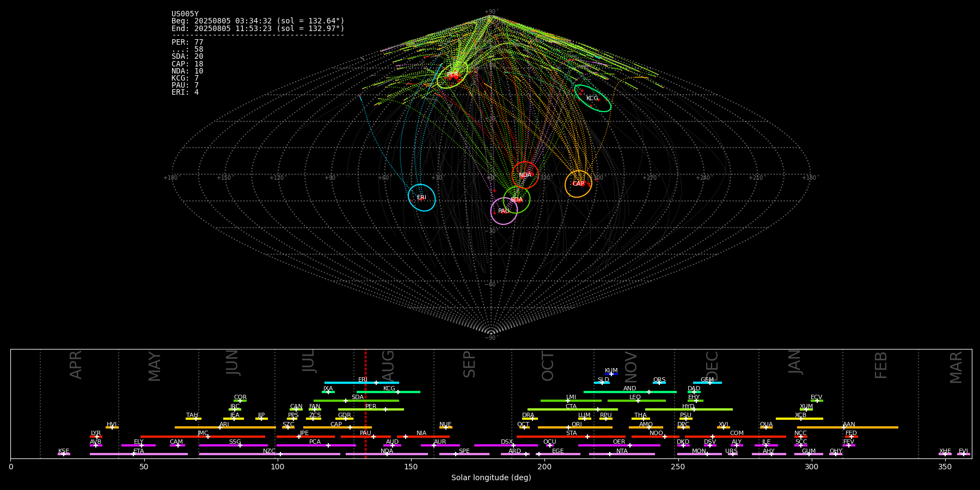Click the 'KCG: 7' legend entry
The height and width of the screenshot is (490, 980).
click(x=185, y=78)
